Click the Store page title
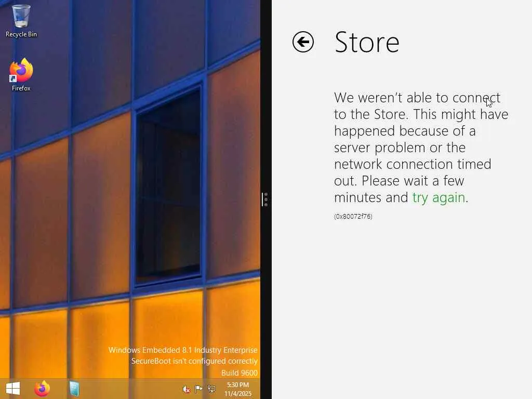Screen dimensions: 532x399 click(367, 43)
